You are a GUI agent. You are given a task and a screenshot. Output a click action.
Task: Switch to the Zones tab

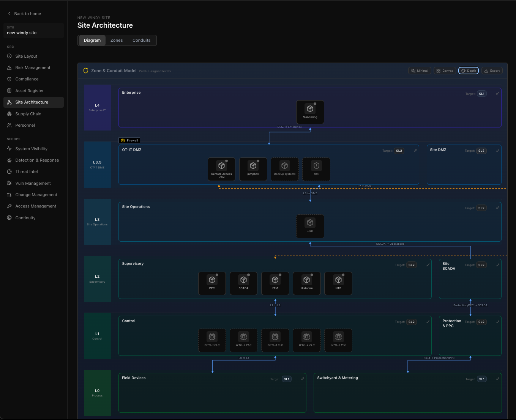[x=117, y=40]
